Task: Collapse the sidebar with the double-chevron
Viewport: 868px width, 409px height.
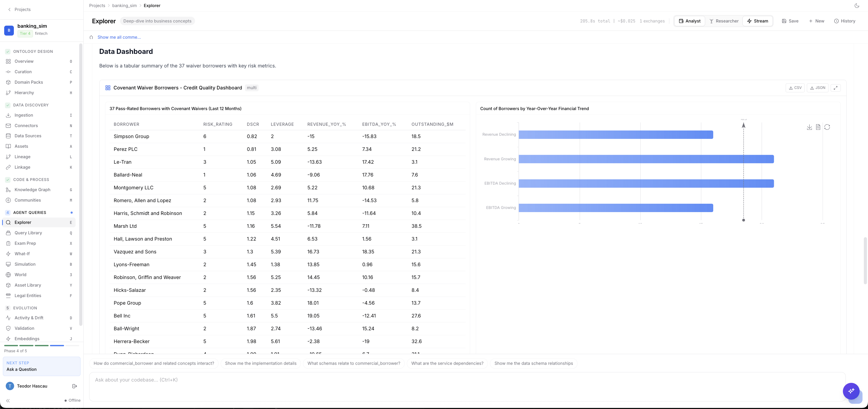Action: (x=8, y=401)
